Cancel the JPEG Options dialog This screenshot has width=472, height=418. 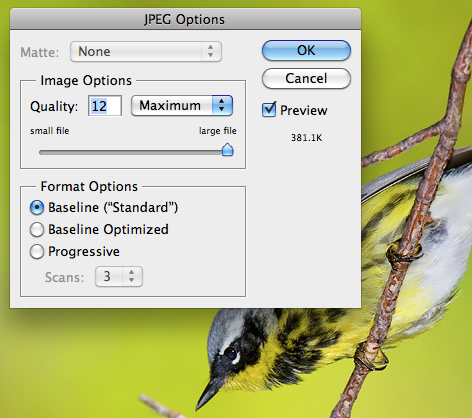tap(306, 79)
